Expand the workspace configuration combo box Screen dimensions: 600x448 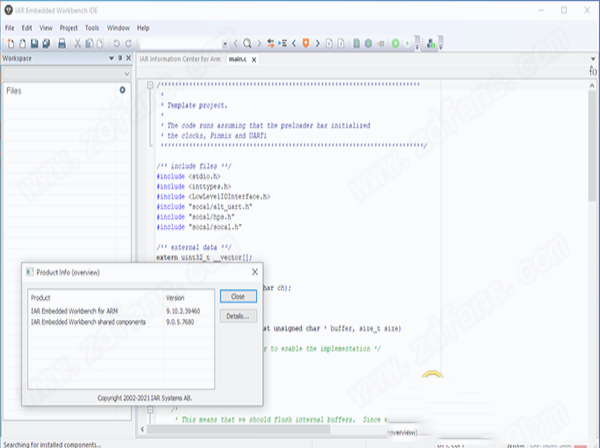click(127, 75)
